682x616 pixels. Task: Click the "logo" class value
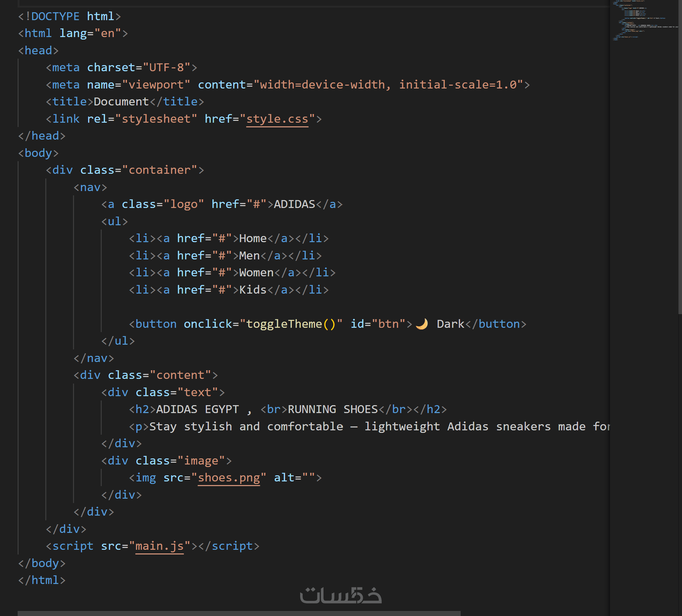pos(184,204)
